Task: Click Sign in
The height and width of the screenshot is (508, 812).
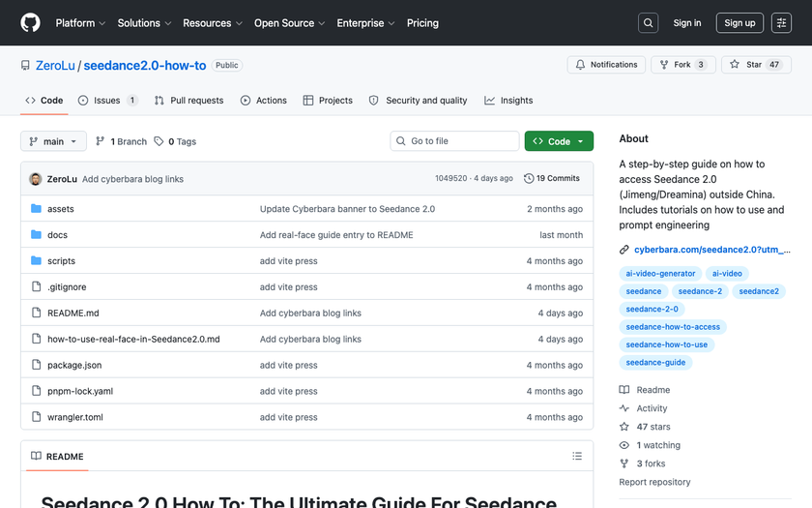Action: click(x=686, y=23)
